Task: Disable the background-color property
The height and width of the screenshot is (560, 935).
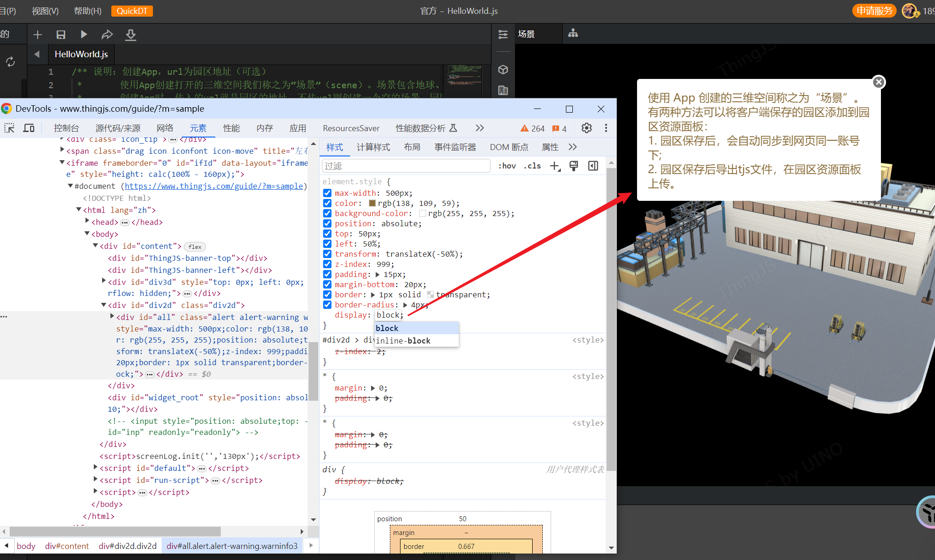Action: point(327,213)
